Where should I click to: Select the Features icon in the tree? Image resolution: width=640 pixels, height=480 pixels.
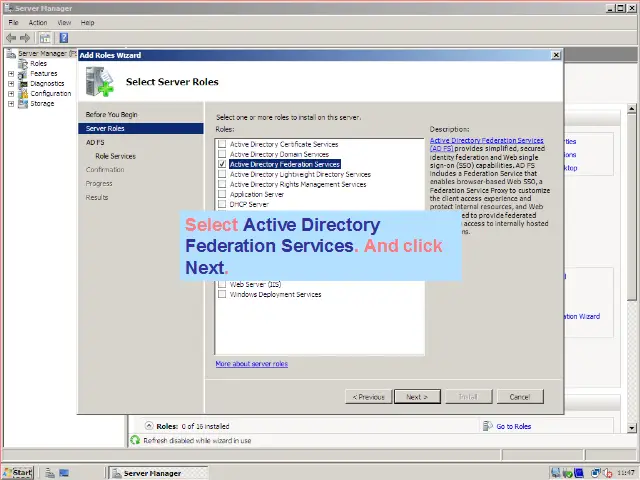[x=23, y=74]
